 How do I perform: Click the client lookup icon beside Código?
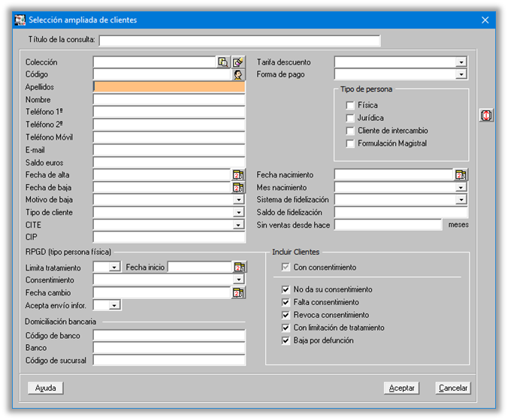pos(238,74)
